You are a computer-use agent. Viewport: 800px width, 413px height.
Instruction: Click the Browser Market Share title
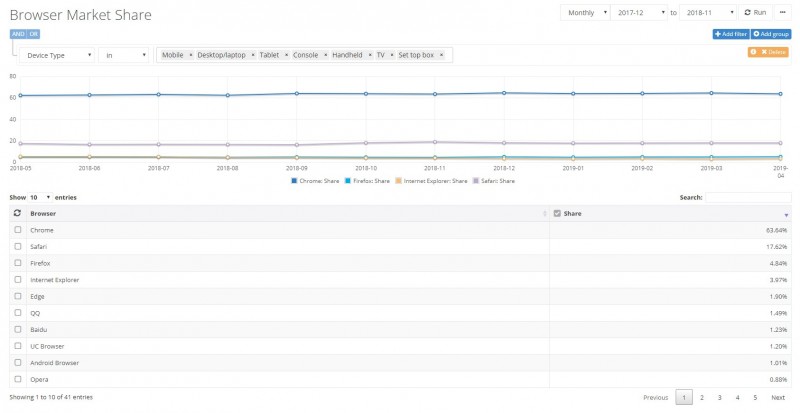tap(81, 15)
